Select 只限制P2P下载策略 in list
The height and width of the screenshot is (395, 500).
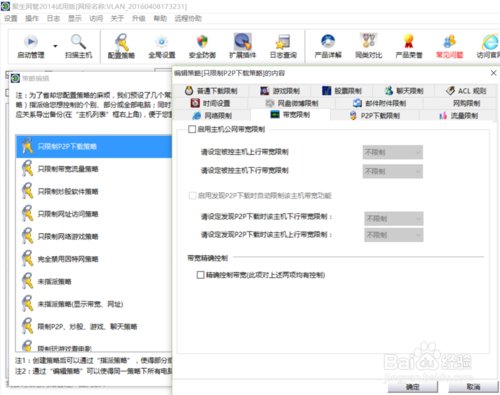tap(94, 146)
